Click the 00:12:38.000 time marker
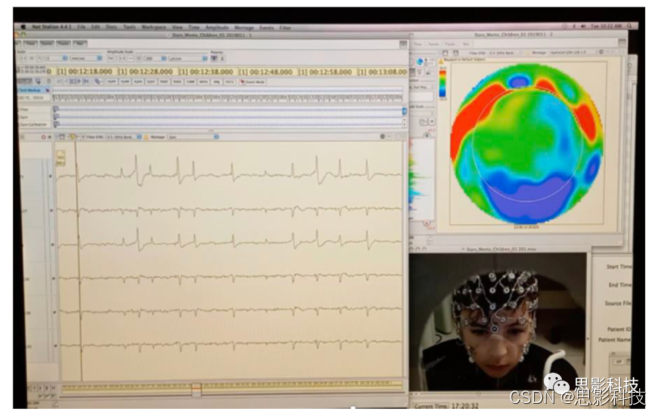Image resolution: width=662 pixels, height=416 pixels. tap(205, 72)
